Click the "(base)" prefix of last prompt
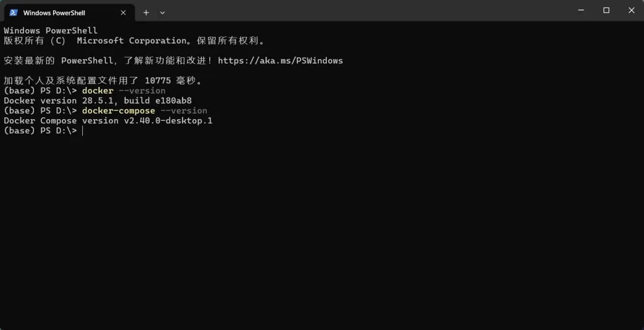Image resolution: width=644 pixels, height=330 pixels. coord(19,131)
